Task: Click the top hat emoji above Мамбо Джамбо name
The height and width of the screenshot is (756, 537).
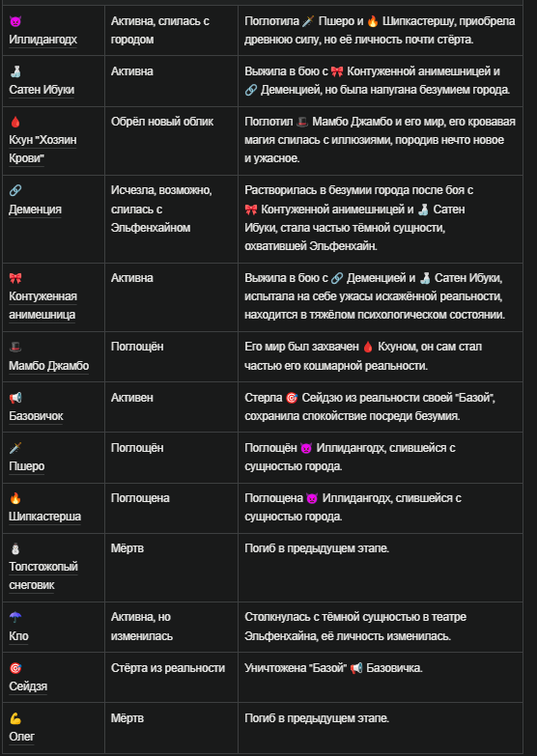Action: (15, 348)
